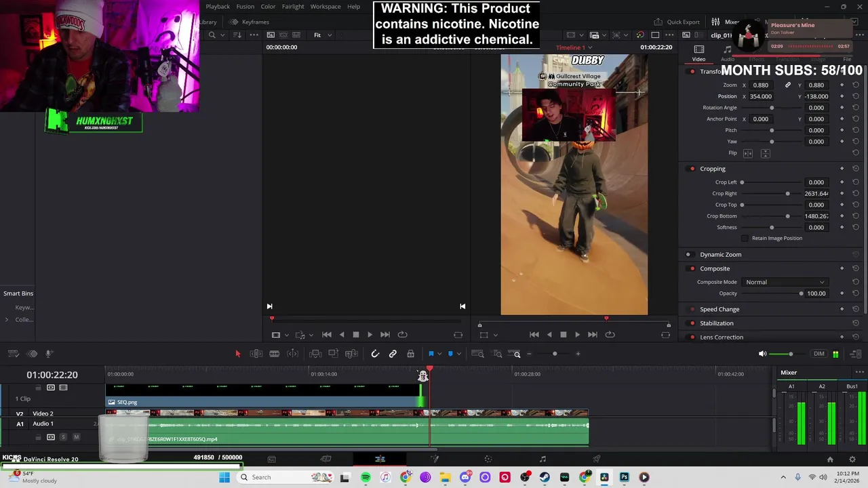This screenshot has height=488, width=868.
Task: Toggle the Linked Selection chain icon
Action: tap(393, 354)
